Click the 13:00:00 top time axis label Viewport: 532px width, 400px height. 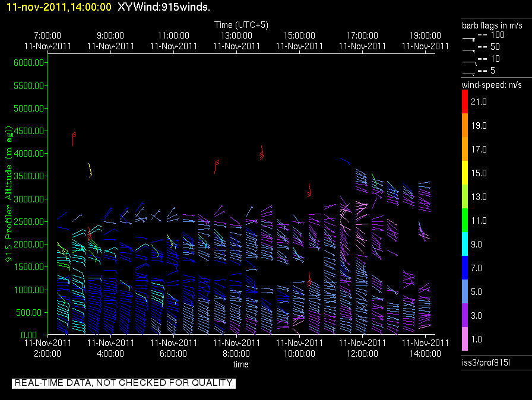(236, 36)
